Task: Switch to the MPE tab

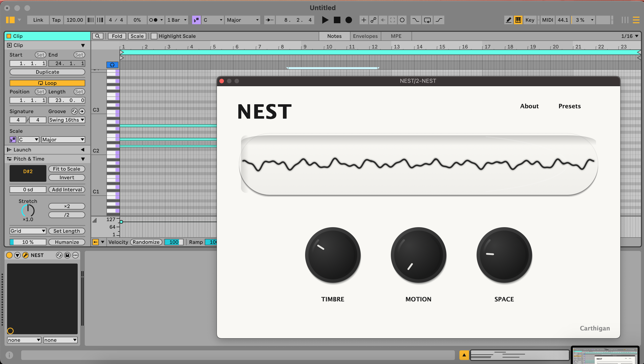Action: pyautogui.click(x=396, y=36)
